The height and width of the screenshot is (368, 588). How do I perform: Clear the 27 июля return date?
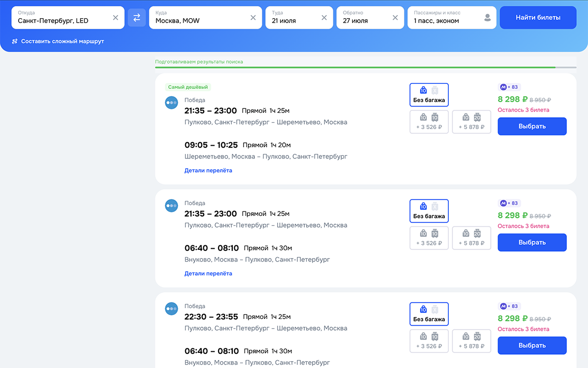pos(395,18)
